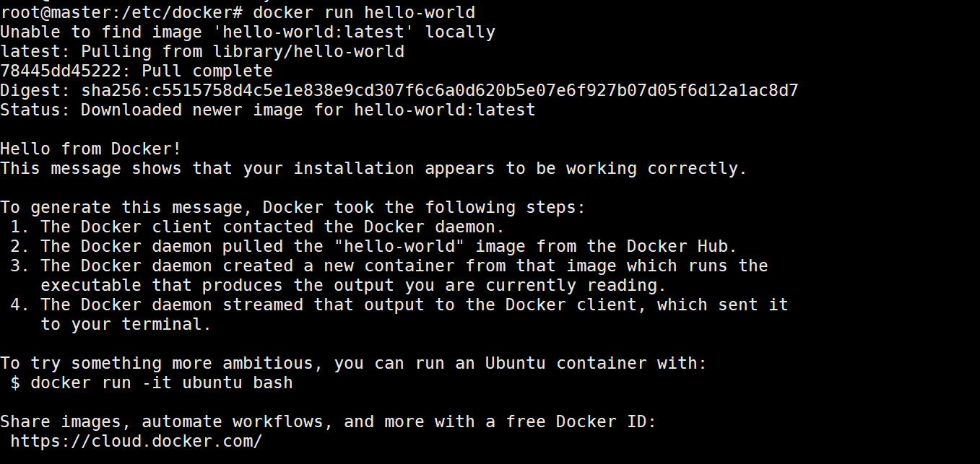This screenshot has height=464, width=980.
Task: Click the 'To generate this message' line
Action: [293, 207]
